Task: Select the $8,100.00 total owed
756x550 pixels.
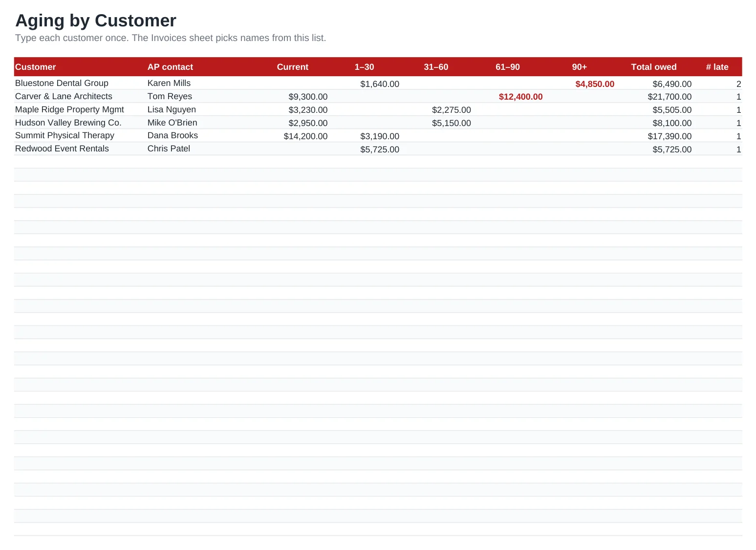Action: click(x=672, y=123)
